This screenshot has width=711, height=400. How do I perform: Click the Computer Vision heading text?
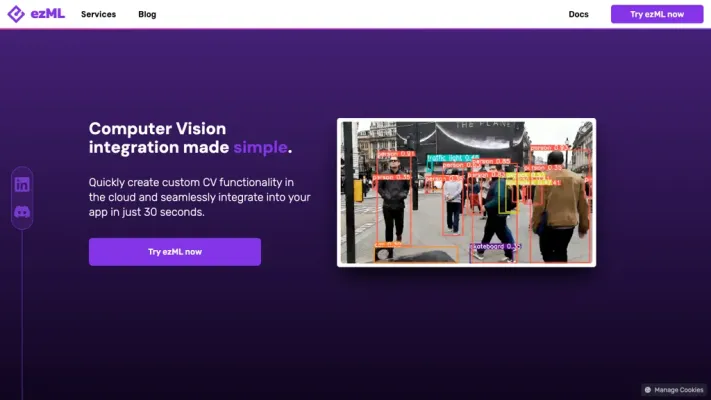157,128
